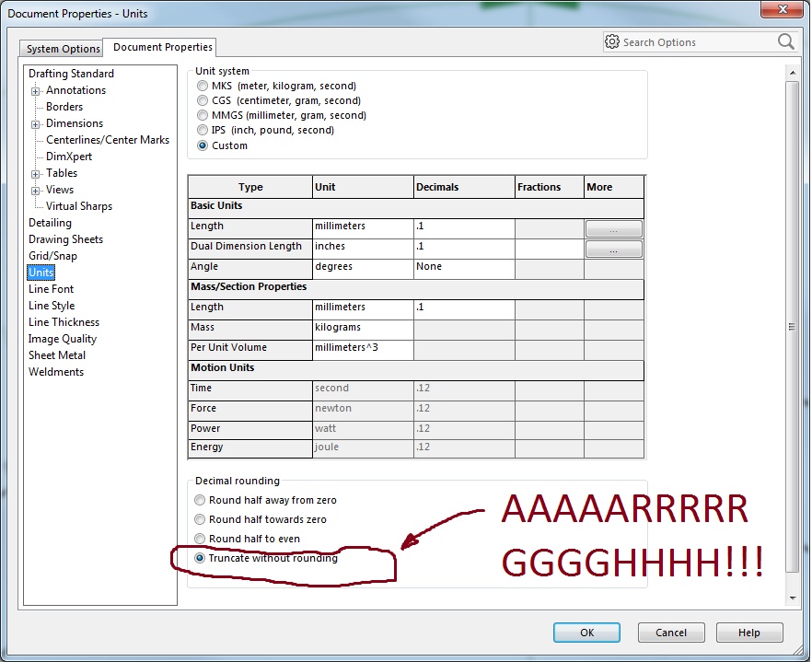812x662 pixels.
Task: Expand the Annotations tree node
Action: [x=35, y=91]
